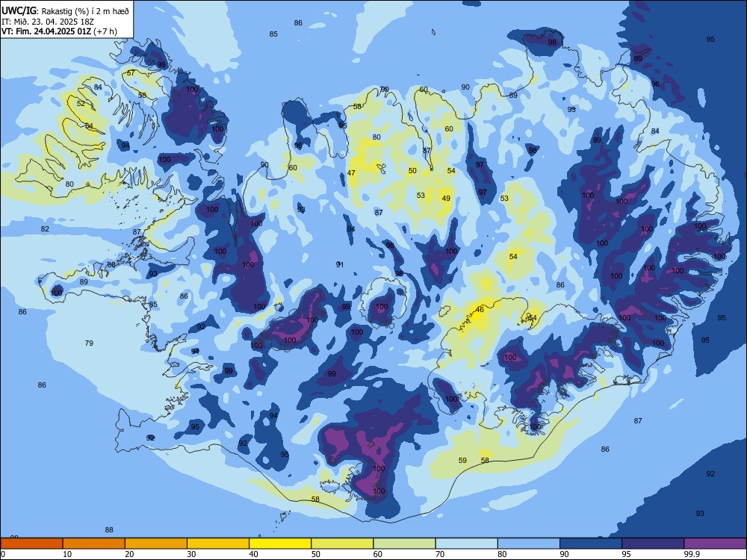Click the pale yellow 50–60 legend swatch
The height and width of the screenshot is (560, 747).
click(343, 544)
